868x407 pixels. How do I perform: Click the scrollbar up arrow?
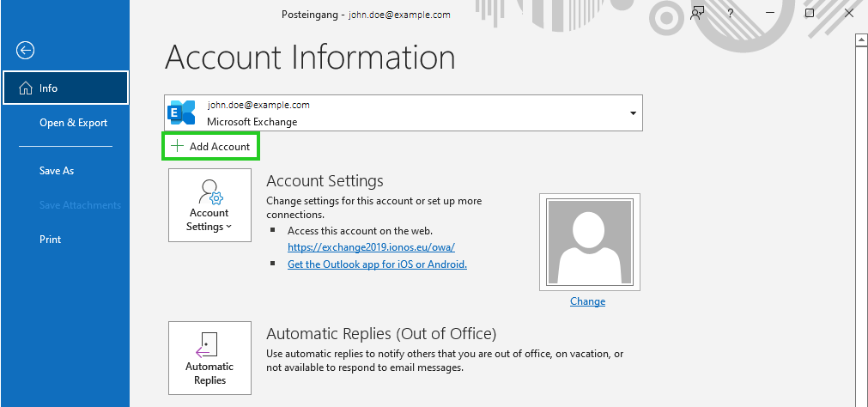(x=860, y=39)
